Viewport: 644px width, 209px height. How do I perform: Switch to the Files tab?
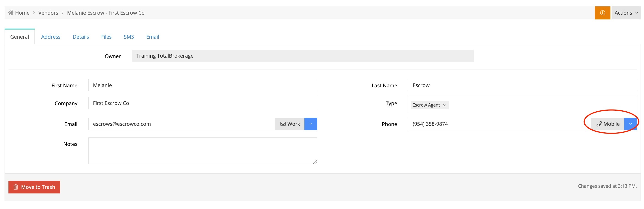click(x=106, y=37)
